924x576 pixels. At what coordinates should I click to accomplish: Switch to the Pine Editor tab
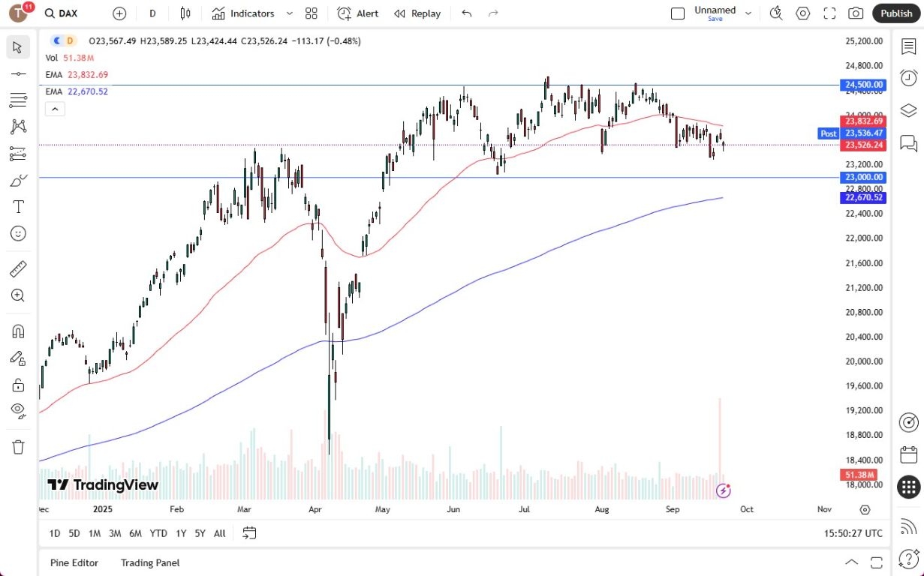74,562
